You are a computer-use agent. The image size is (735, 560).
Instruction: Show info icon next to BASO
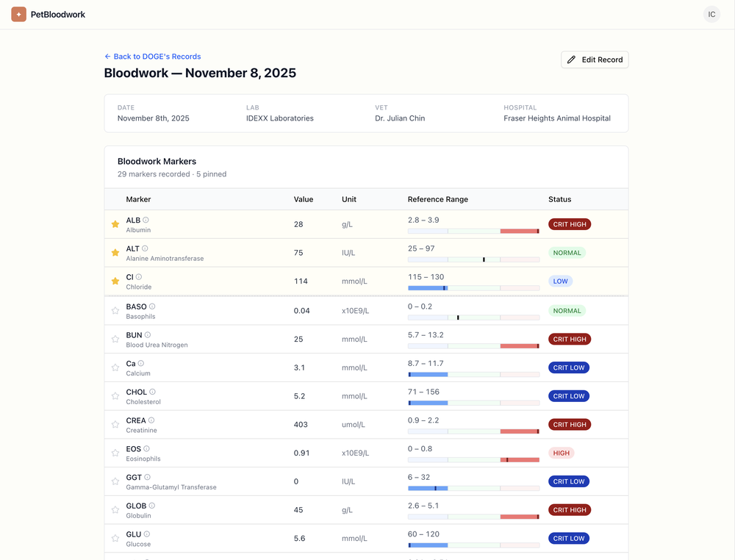point(152,306)
